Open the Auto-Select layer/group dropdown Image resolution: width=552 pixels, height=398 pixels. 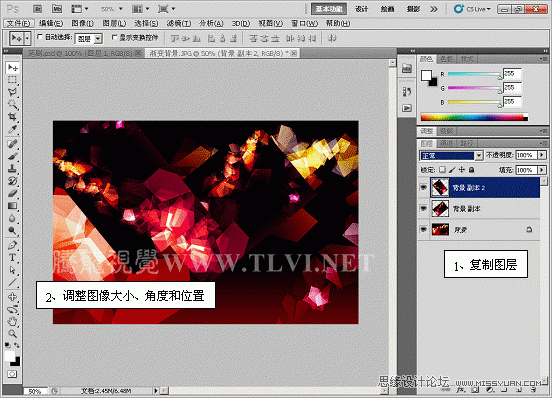tap(89, 39)
